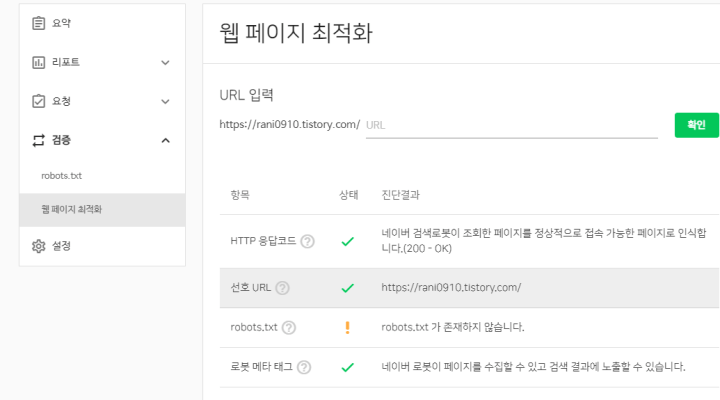Click the 로봇 메타 태그 green checkmark
This screenshot has width=720, height=400.
point(348,367)
